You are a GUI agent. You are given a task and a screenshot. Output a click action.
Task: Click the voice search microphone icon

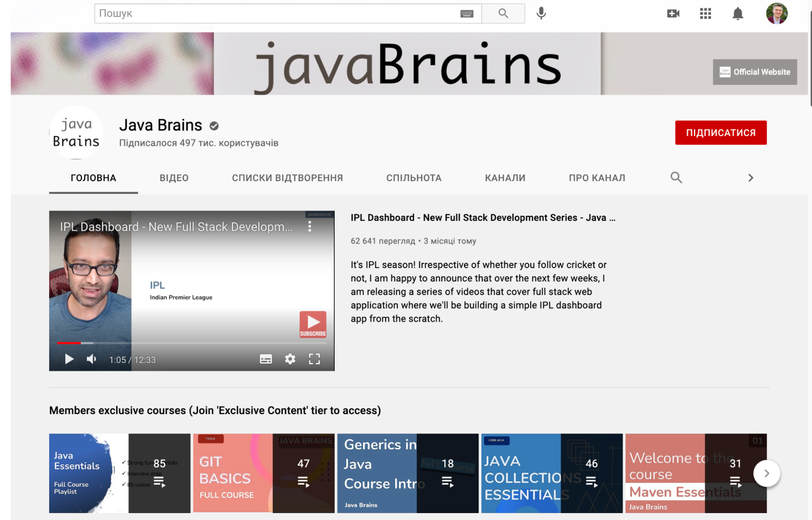click(x=541, y=13)
